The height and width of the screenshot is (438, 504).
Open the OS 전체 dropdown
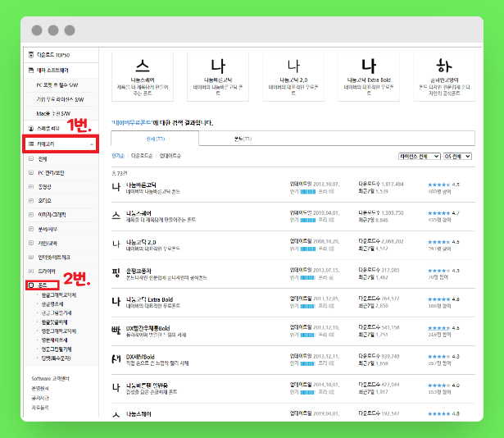457,157
